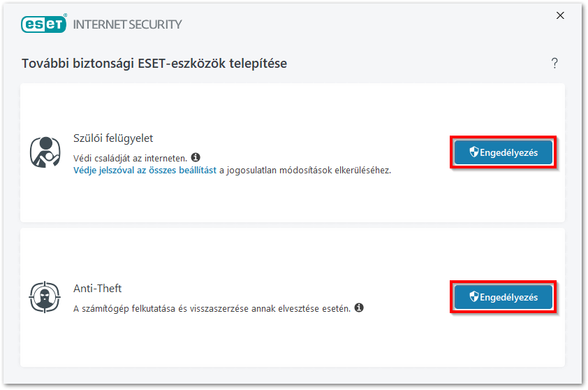The height and width of the screenshot is (390, 588).
Task: Click the Anti-Theft thief target icon
Action: [45, 297]
